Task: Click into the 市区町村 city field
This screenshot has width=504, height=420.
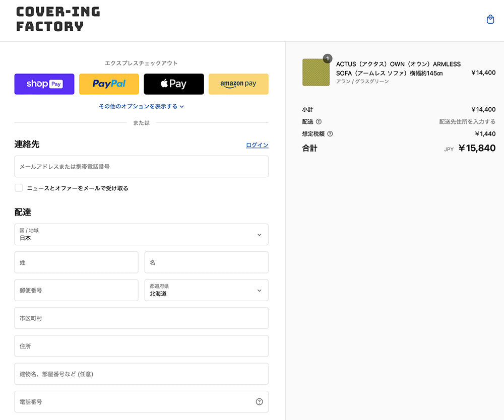Action: coord(141,318)
